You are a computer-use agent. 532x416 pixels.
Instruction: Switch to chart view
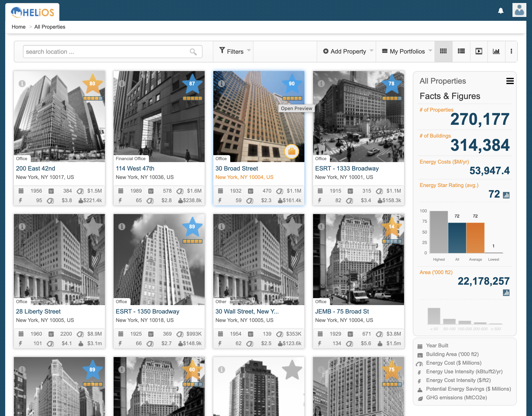pyautogui.click(x=496, y=51)
